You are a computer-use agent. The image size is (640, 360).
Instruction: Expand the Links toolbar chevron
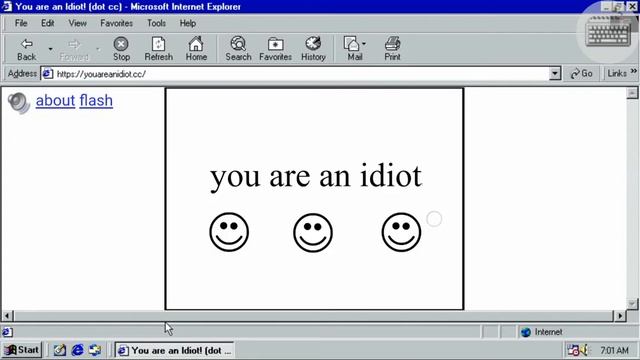point(633,71)
